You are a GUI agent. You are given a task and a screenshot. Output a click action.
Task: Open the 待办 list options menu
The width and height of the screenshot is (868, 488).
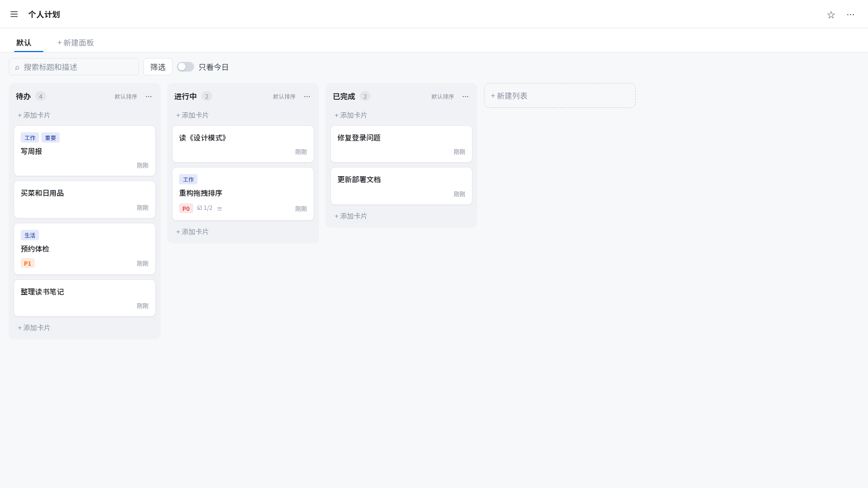click(x=149, y=97)
